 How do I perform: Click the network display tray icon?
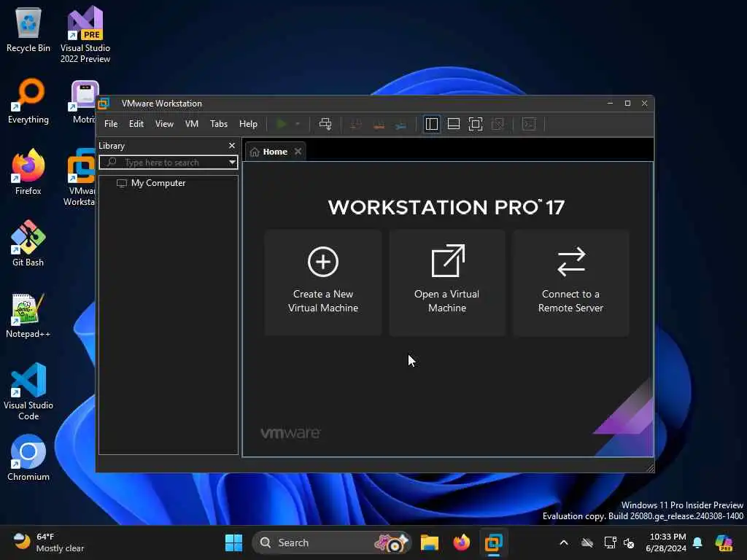pyautogui.click(x=610, y=542)
